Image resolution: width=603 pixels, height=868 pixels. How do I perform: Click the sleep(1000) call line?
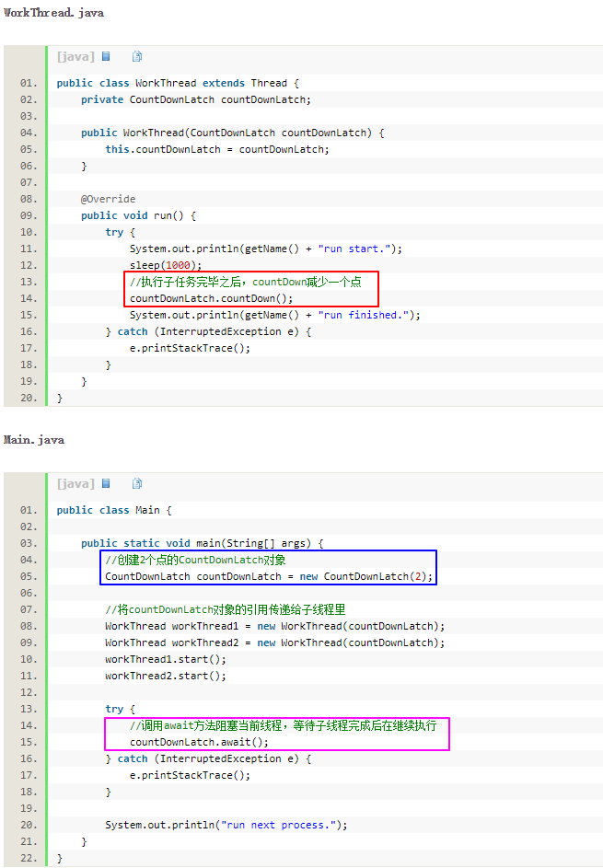point(165,265)
